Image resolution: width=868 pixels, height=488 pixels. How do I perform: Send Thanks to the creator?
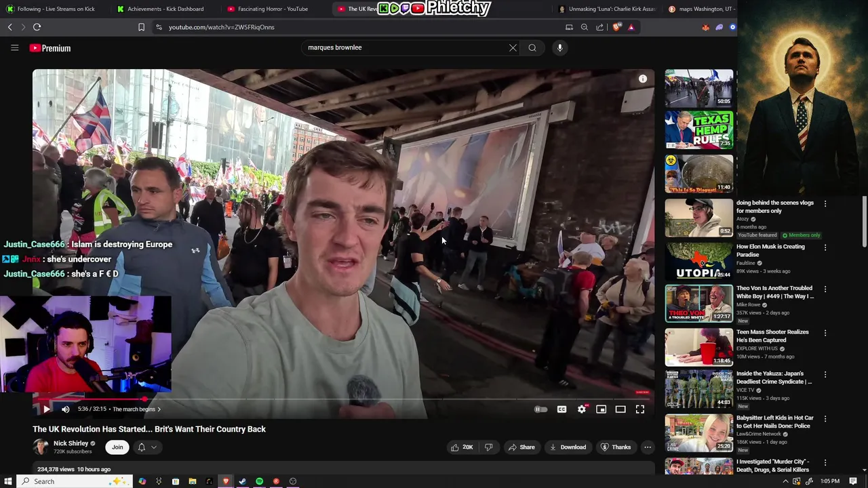tap(616, 447)
